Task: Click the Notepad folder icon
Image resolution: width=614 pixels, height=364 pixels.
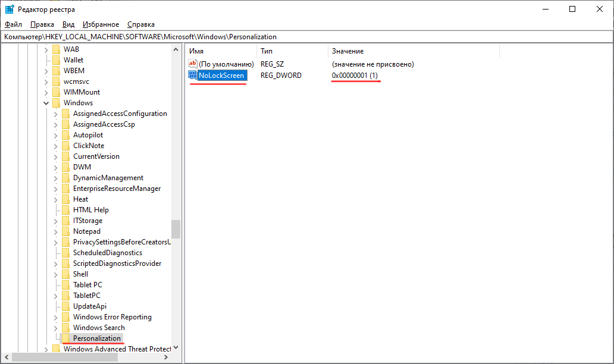Action: (x=66, y=231)
